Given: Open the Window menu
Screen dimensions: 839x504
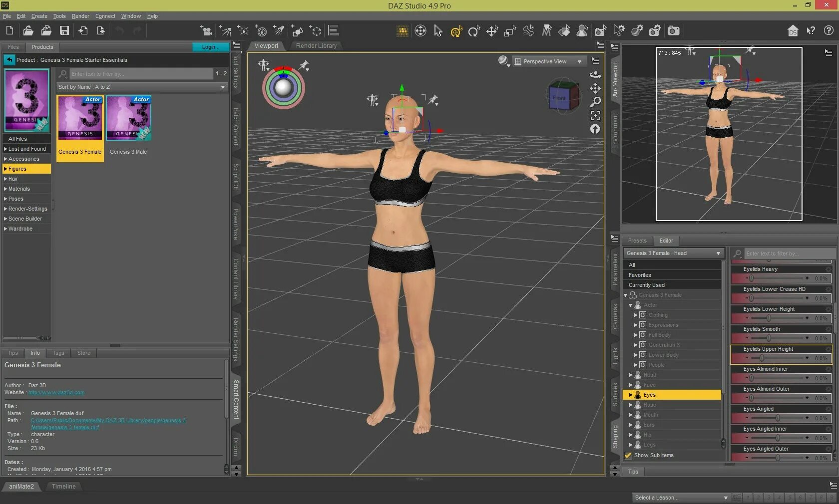Looking at the screenshot, I should point(131,16).
